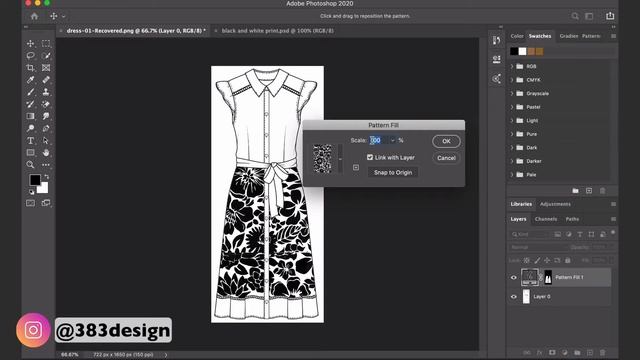
Task: Select the Lasso tool
Action: (31, 56)
